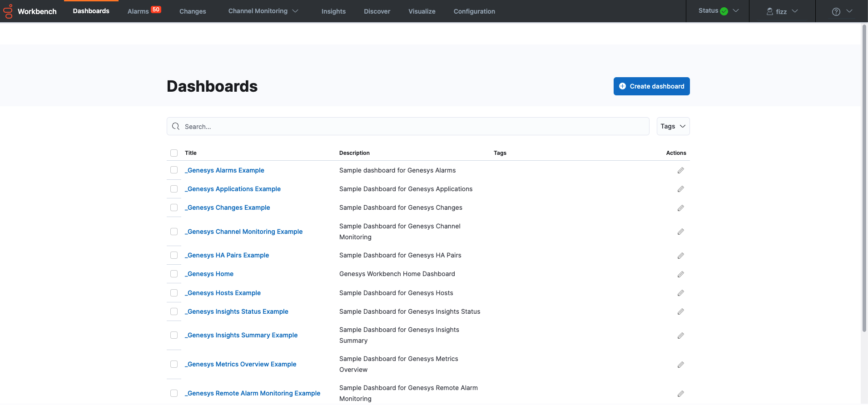Check the _Genesys Channel Monitoring Example checkbox
The image size is (868, 415).
tap(174, 232)
